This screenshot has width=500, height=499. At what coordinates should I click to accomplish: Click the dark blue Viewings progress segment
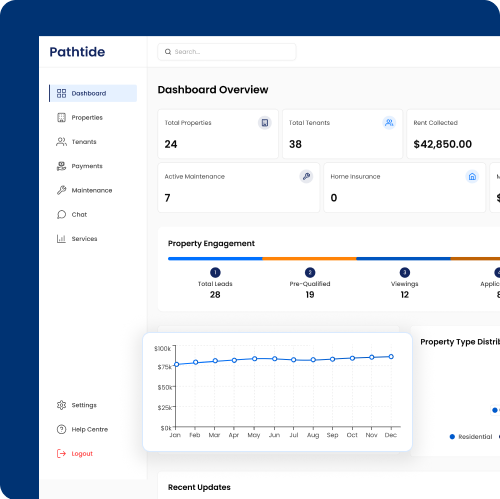point(403,258)
